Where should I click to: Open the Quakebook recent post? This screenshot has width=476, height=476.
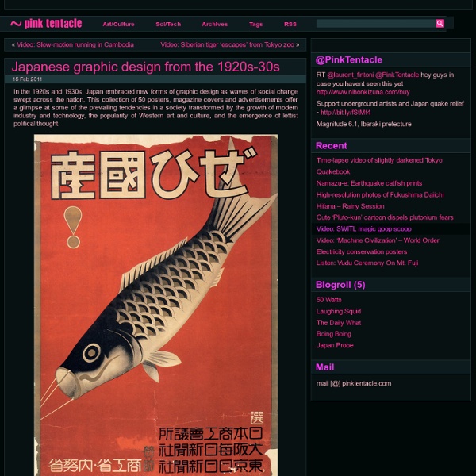pos(333,172)
